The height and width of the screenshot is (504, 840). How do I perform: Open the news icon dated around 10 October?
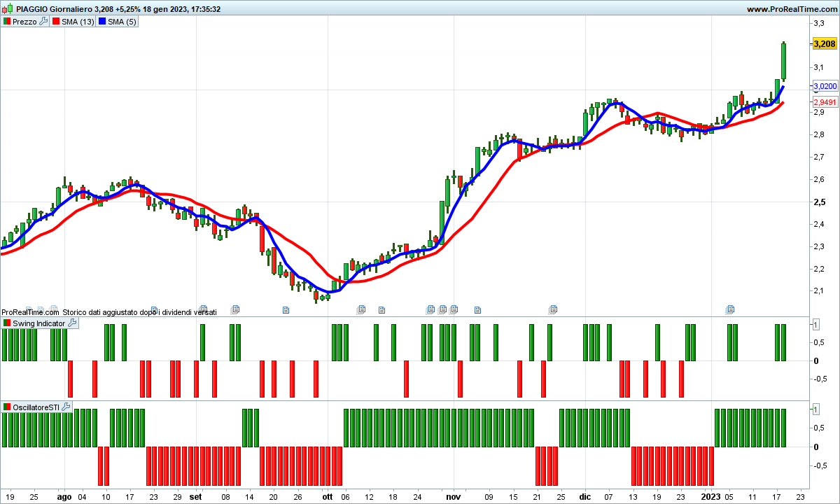[x=362, y=309]
